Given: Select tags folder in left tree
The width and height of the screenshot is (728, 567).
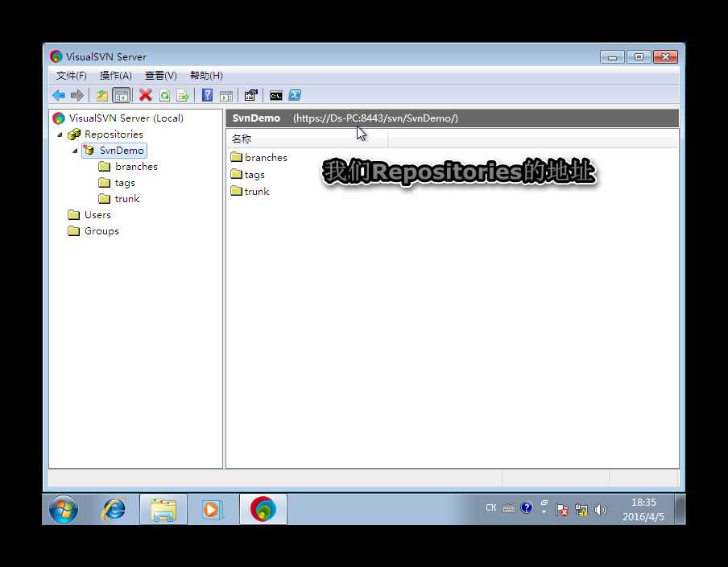Looking at the screenshot, I should pos(125,183).
